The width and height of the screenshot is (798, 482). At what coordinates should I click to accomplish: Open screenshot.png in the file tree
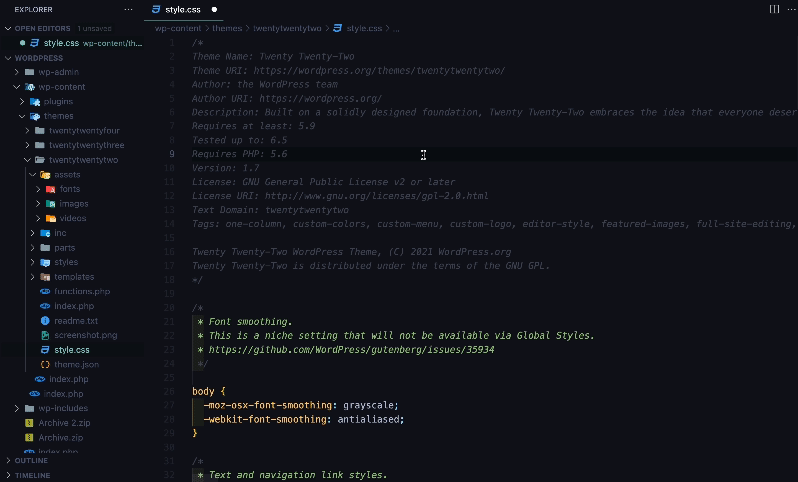pyautogui.click(x=86, y=335)
